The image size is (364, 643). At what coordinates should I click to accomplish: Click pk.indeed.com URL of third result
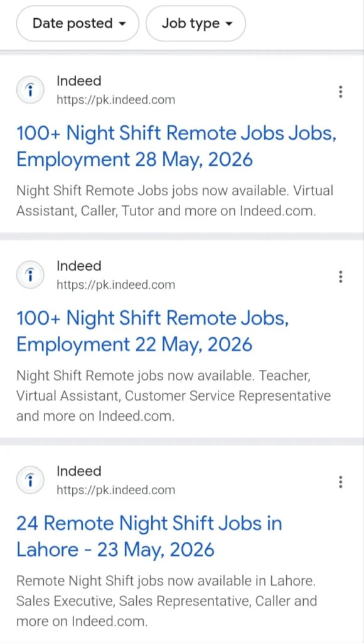(115, 490)
